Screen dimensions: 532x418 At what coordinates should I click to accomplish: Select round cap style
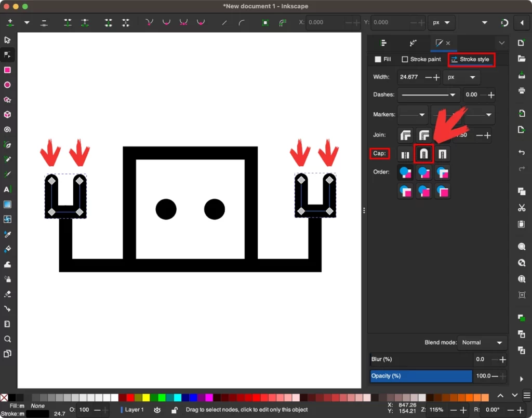coord(424,154)
